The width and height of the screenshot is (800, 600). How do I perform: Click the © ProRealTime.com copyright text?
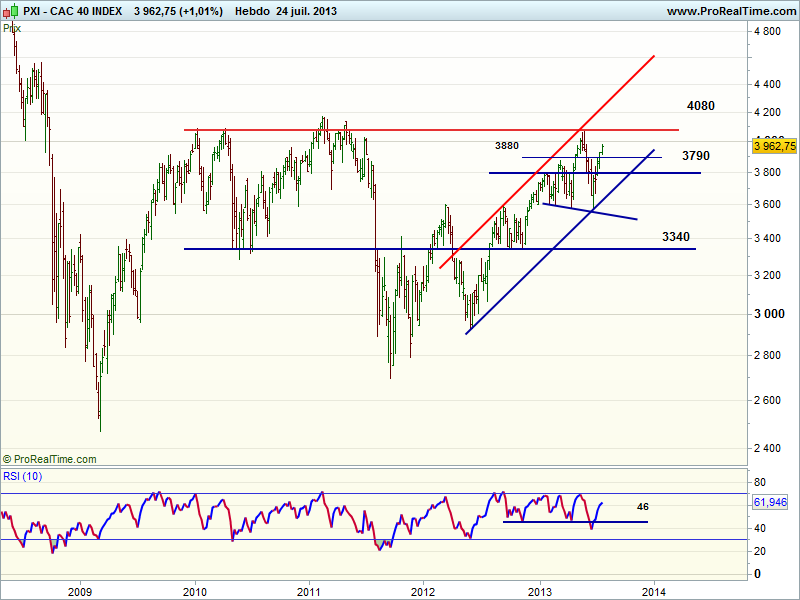[x=52, y=459]
